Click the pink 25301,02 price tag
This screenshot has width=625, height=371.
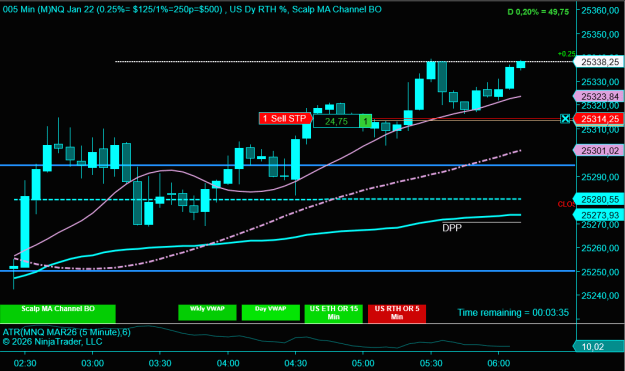click(x=598, y=151)
